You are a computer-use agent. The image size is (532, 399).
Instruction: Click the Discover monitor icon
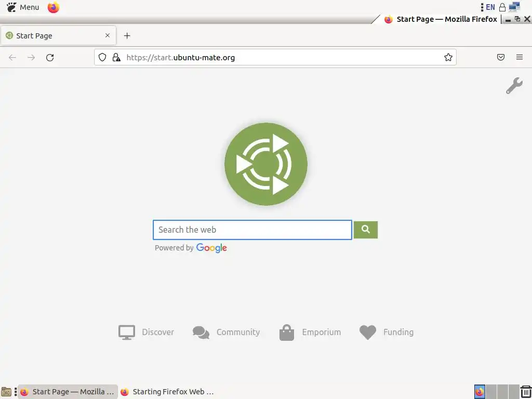(x=127, y=332)
